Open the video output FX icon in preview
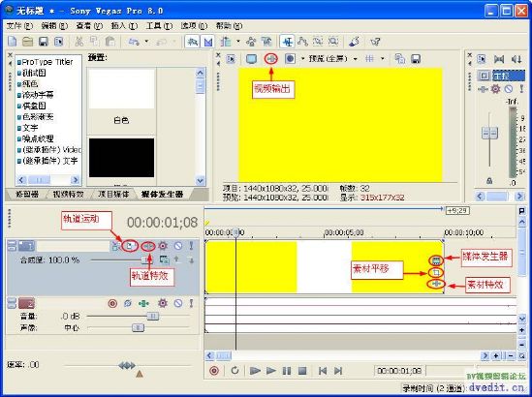532x397 pixels. pos(270,59)
